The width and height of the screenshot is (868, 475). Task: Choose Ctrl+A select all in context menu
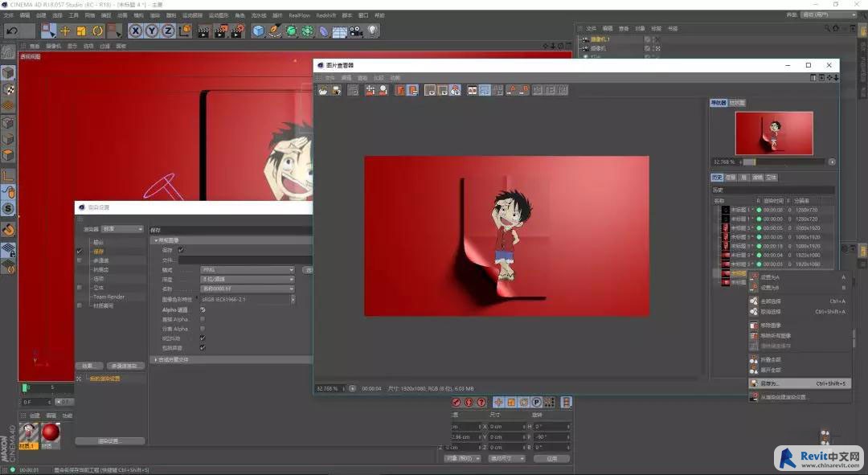tap(800, 301)
